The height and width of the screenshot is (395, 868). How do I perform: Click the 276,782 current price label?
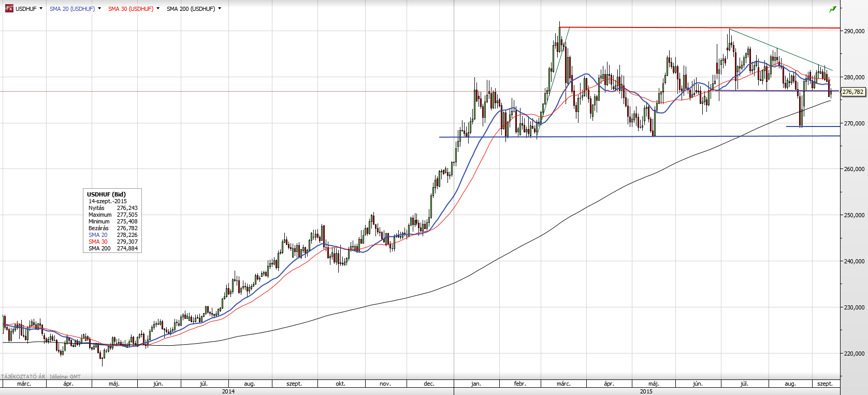(x=853, y=92)
